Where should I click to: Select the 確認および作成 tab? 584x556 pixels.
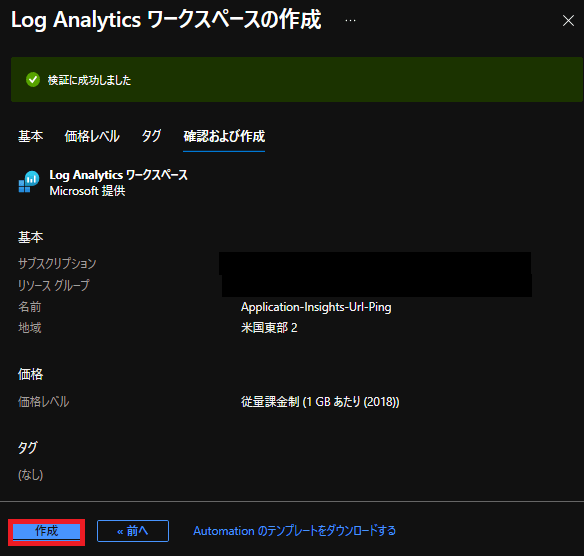224,136
